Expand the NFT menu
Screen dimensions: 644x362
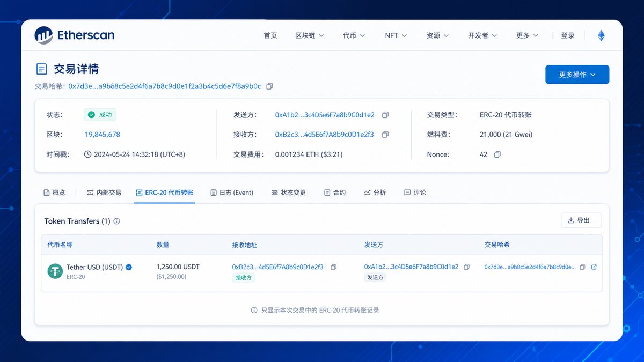click(396, 35)
